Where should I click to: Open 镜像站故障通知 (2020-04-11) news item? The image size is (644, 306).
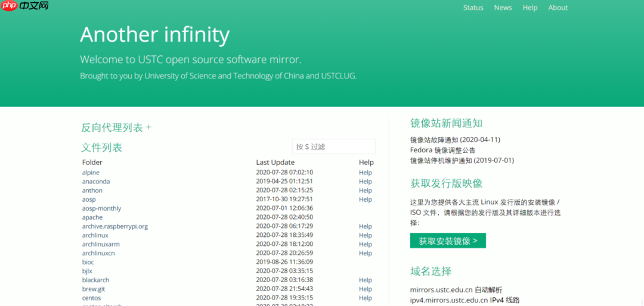pyautogui.click(x=455, y=139)
